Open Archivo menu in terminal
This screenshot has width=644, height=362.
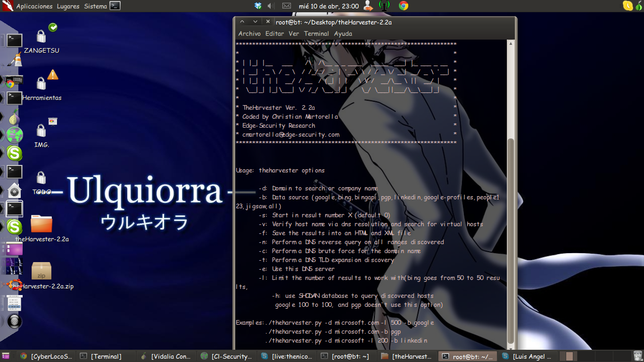coord(249,33)
